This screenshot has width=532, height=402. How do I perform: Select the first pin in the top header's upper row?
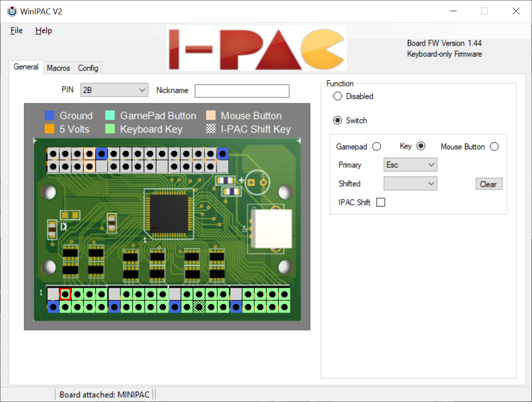point(53,154)
